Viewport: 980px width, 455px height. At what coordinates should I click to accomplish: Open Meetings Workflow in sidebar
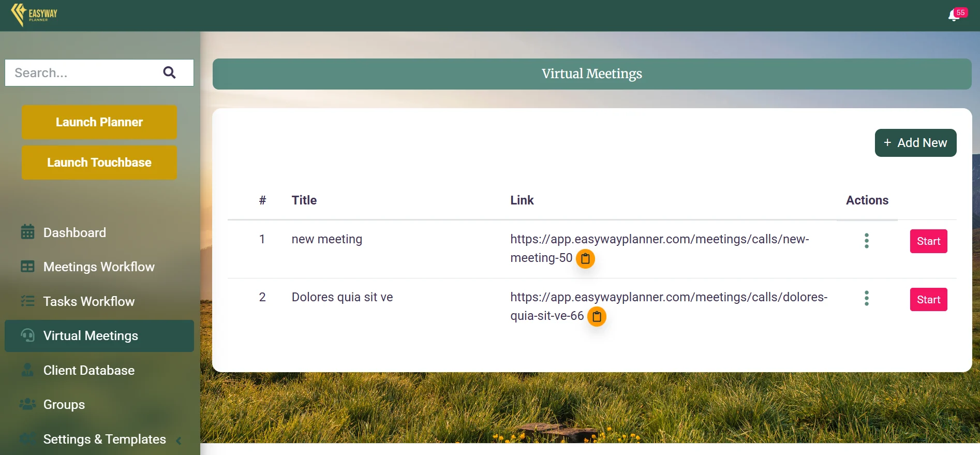98,267
